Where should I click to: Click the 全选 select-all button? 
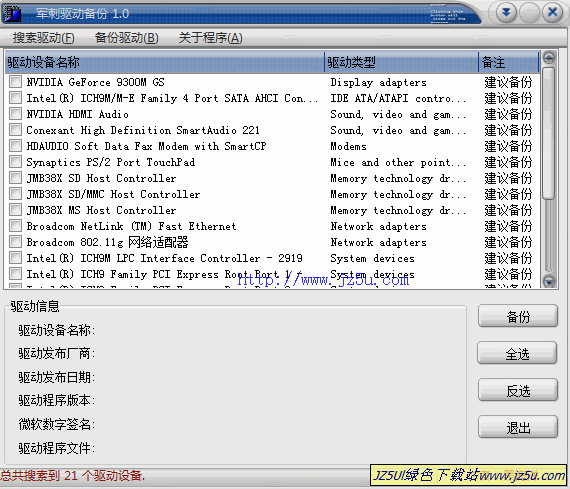[x=518, y=353]
